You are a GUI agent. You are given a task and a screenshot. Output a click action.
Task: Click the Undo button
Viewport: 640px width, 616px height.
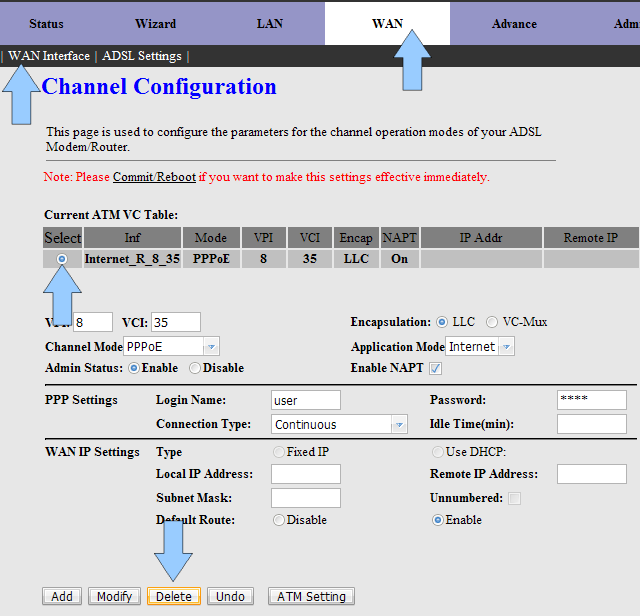click(230, 596)
